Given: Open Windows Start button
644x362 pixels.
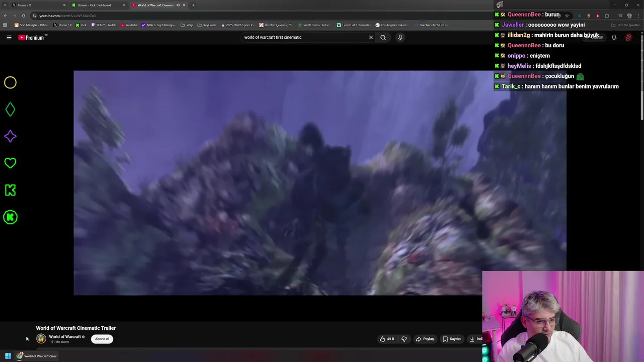Looking at the screenshot, I should point(8,356).
